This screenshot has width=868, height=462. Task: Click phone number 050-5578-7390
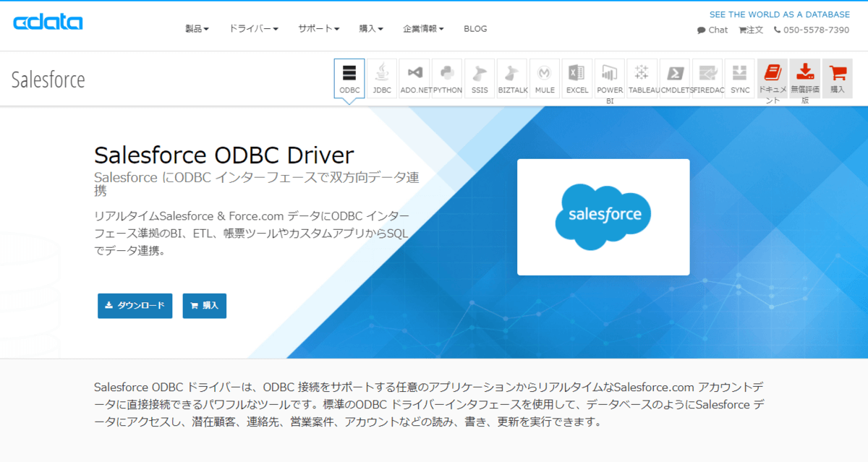click(812, 30)
